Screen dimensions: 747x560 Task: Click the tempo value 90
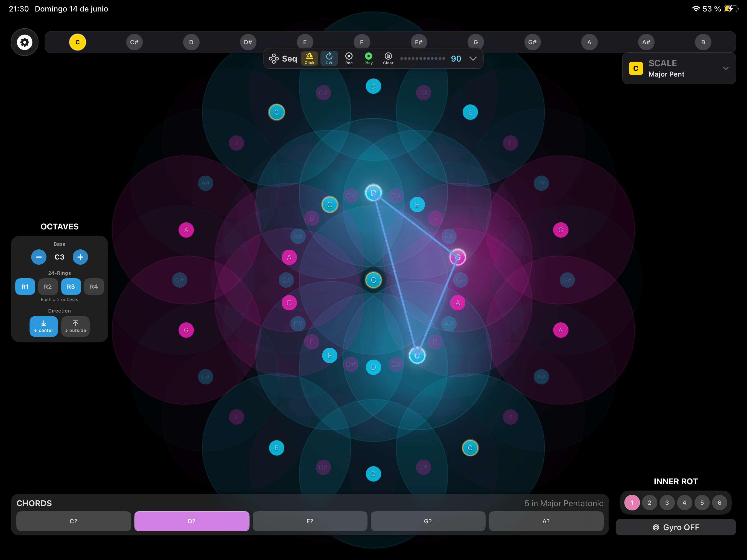(456, 59)
